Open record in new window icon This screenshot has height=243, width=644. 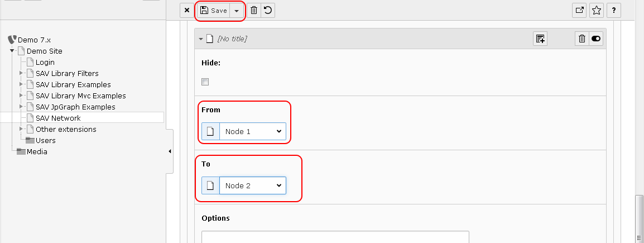580,11
